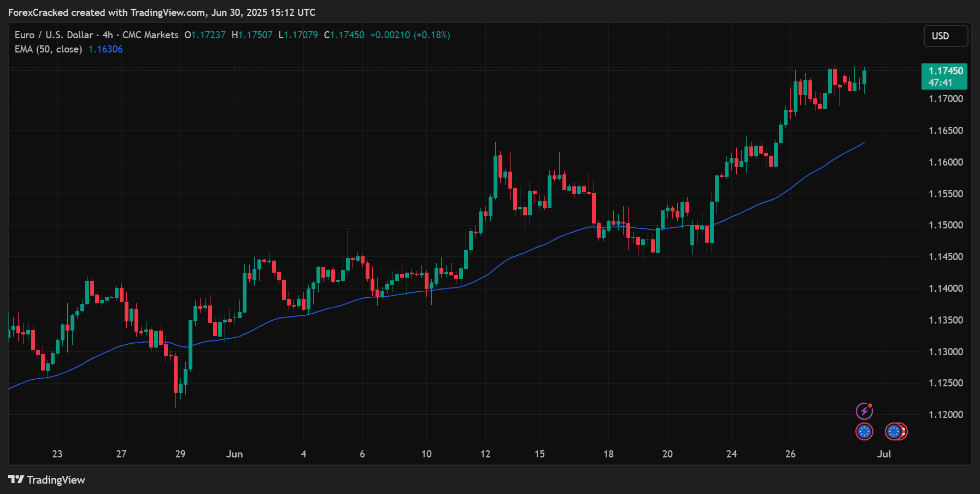Image resolution: width=980 pixels, height=494 pixels.
Task: Expand the CMC Markets exchange selector
Action: coord(150,34)
